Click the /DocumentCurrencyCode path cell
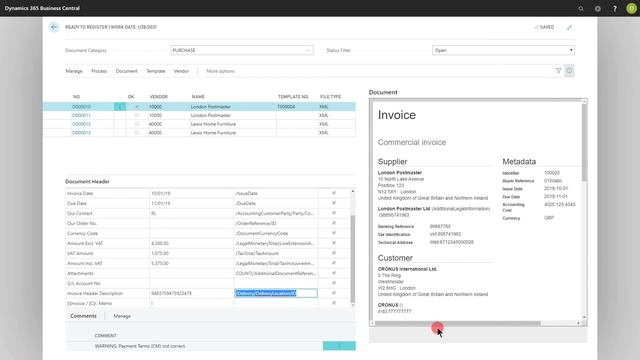The image size is (640, 360). (x=276, y=233)
